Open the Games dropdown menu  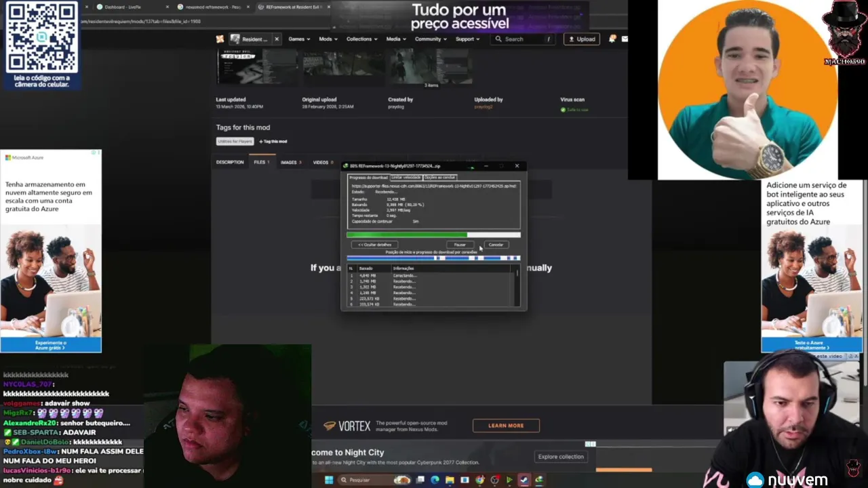(299, 39)
